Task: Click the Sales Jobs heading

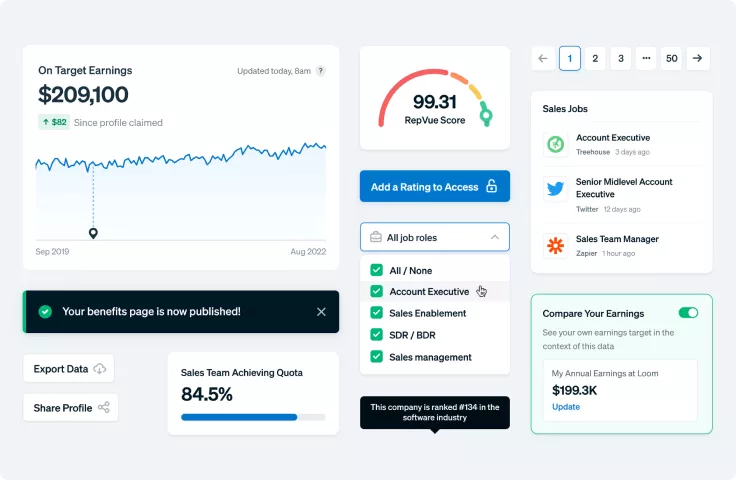Action: point(565,109)
